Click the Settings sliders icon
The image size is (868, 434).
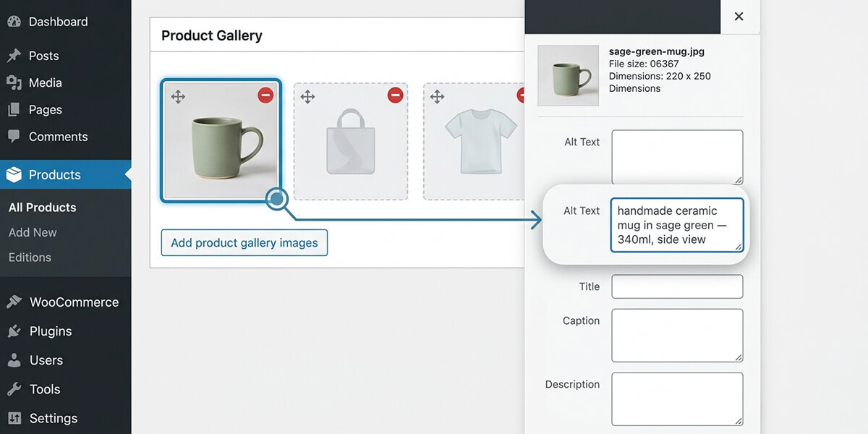14,418
